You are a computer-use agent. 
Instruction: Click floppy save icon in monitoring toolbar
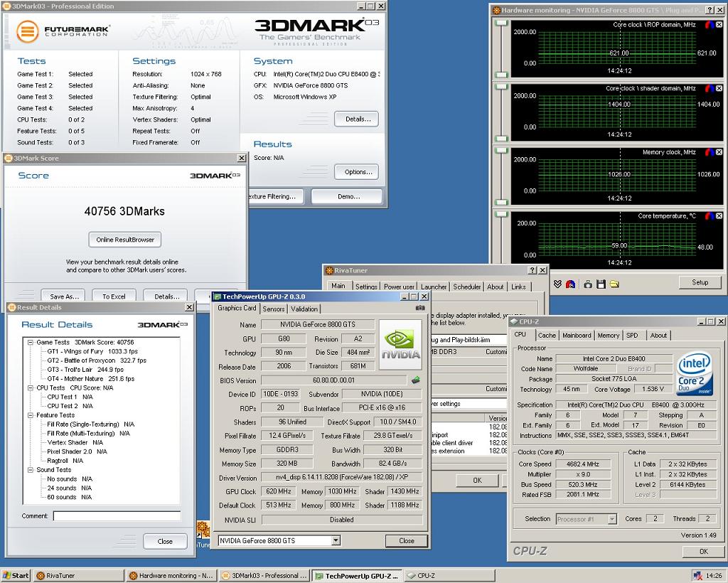(601, 284)
